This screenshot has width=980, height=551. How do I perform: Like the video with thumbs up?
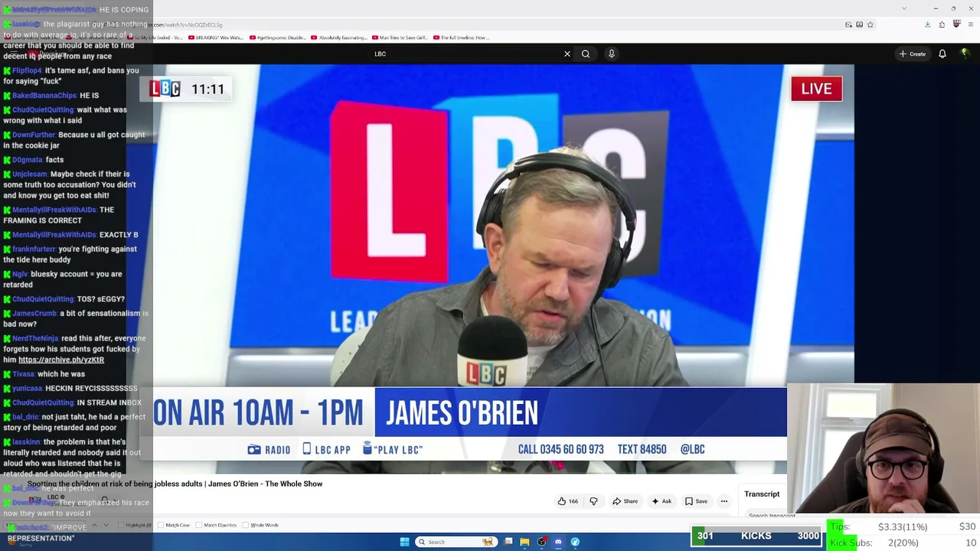pyautogui.click(x=567, y=501)
